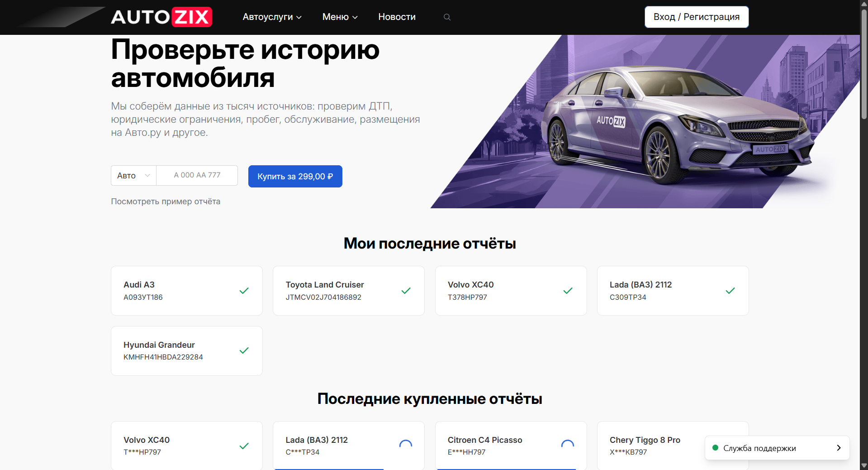Click Купить за 299,00 ₽ button
The width and height of the screenshot is (868, 470).
coord(295,176)
